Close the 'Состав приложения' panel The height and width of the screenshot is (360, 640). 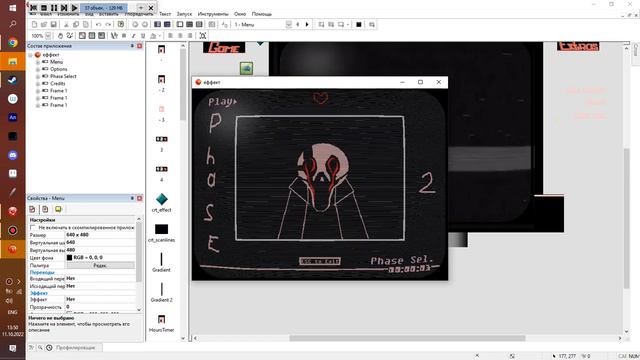pyautogui.click(x=140, y=46)
